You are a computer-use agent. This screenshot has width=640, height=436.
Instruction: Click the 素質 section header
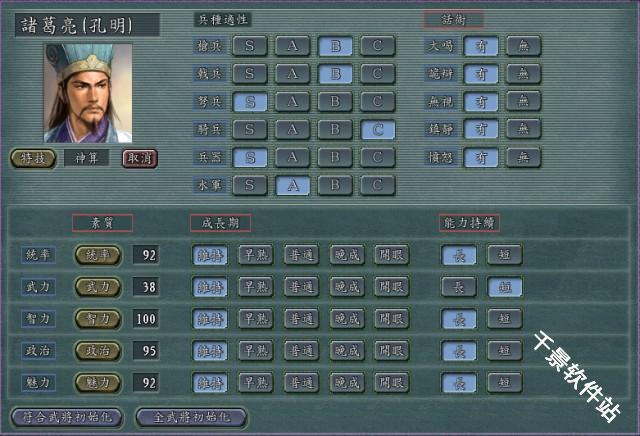click(102, 223)
